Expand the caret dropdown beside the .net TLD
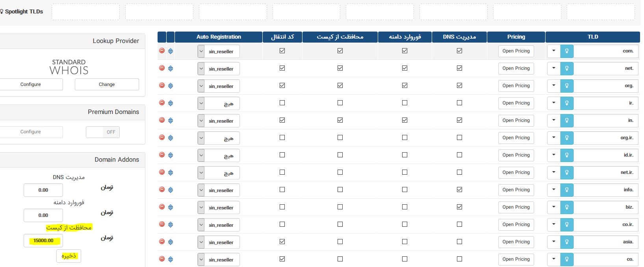The height and width of the screenshot is (267, 644). [x=553, y=68]
